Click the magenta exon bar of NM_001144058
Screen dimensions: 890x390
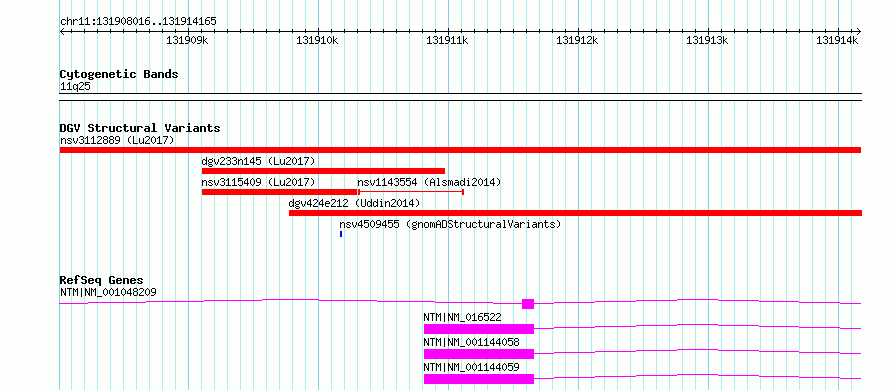tap(479, 354)
